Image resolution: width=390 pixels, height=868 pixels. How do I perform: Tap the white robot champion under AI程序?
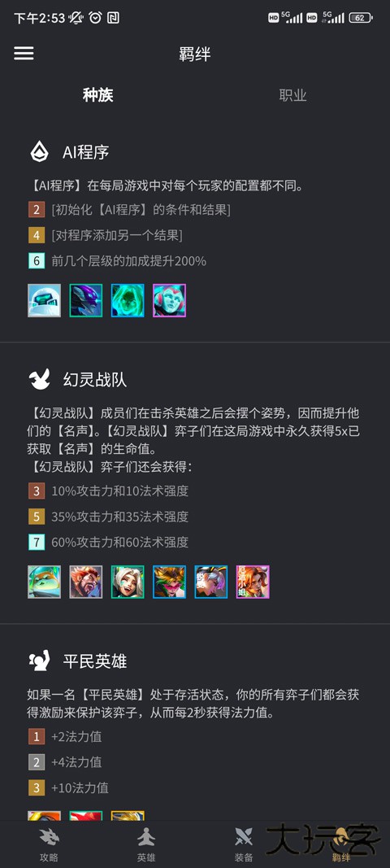click(44, 301)
